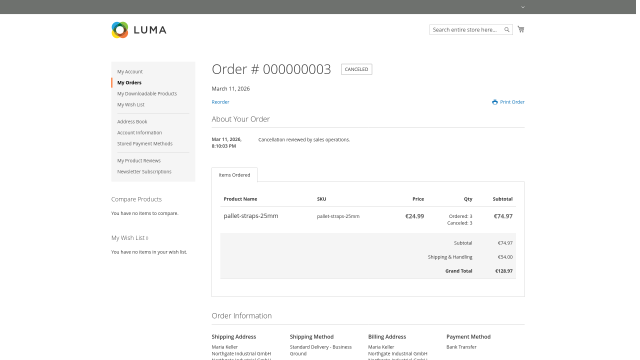The image size is (640, 360).
Task: Click the printer icon beside Print Order
Action: [495, 102]
